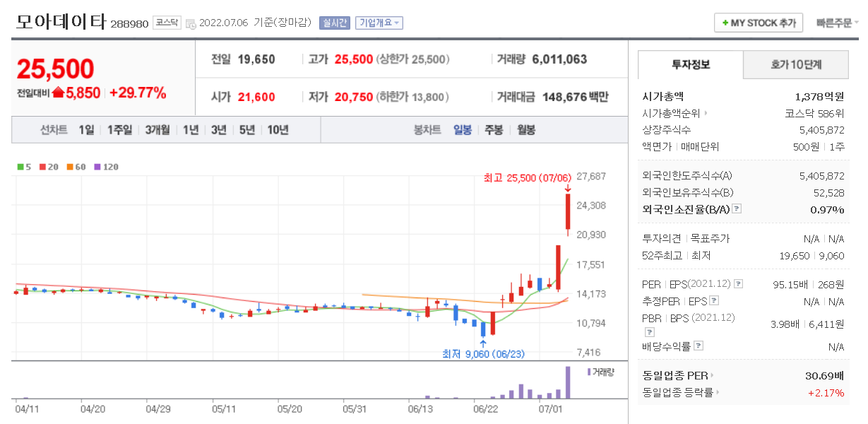The width and height of the screenshot is (868, 424).
Task: Click the 코스닥 market badge
Action: (x=167, y=23)
